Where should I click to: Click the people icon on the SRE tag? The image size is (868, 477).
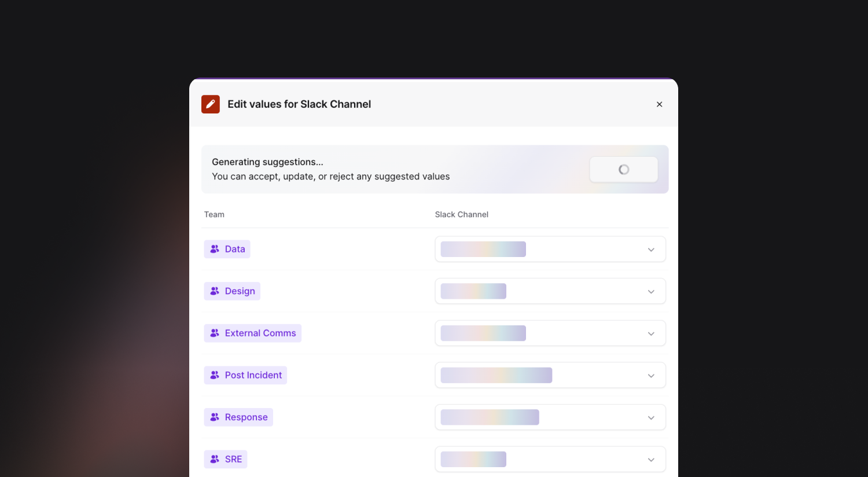[x=215, y=459]
